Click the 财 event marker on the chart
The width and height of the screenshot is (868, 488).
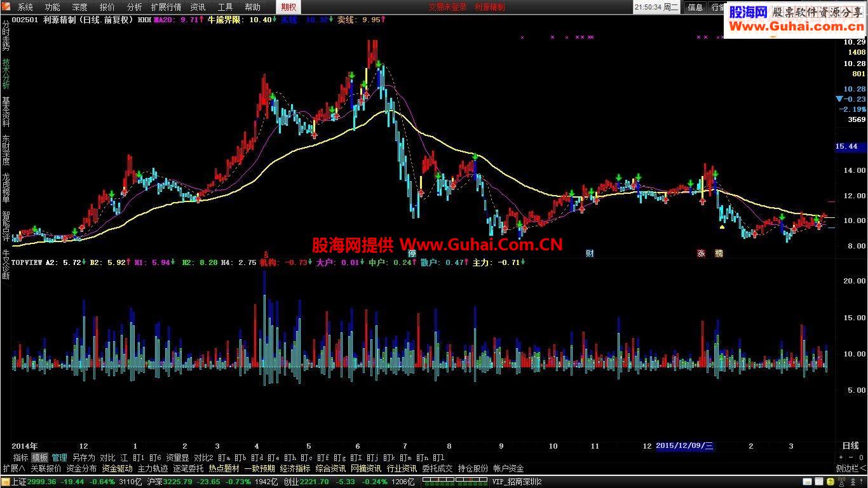590,254
